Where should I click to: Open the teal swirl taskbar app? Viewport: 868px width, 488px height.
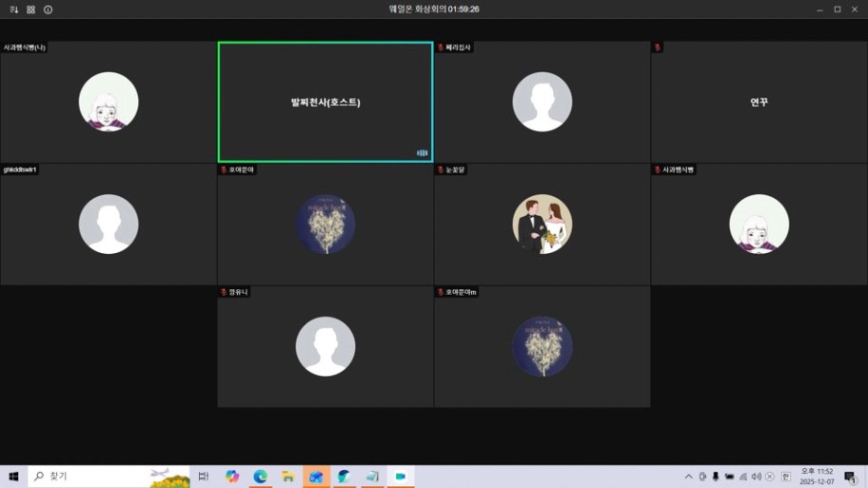[345, 477]
